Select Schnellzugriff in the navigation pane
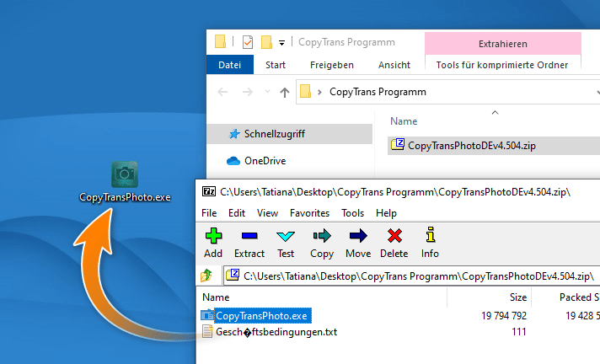 [289, 134]
